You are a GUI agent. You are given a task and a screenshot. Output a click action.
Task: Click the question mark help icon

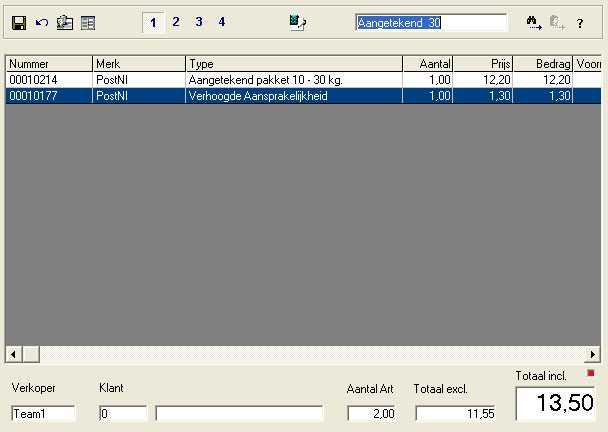(580, 22)
